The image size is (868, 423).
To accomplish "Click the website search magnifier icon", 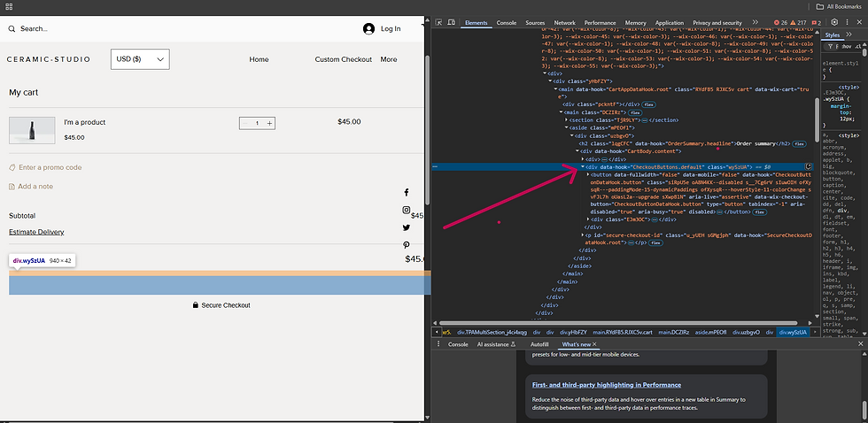I will tap(12, 28).
